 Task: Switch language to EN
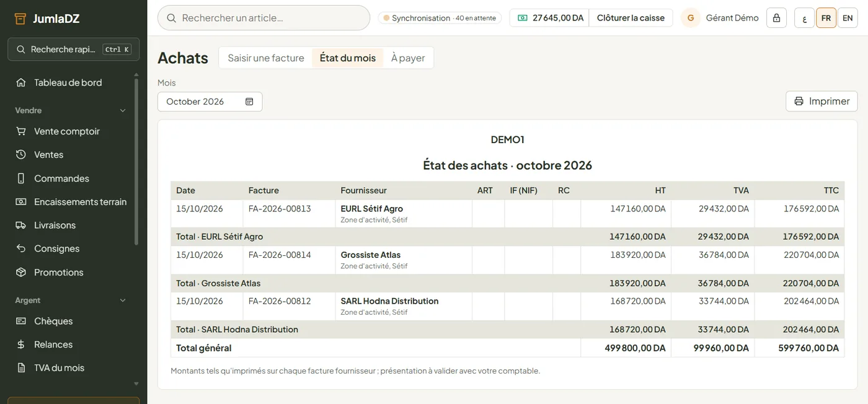(x=848, y=18)
